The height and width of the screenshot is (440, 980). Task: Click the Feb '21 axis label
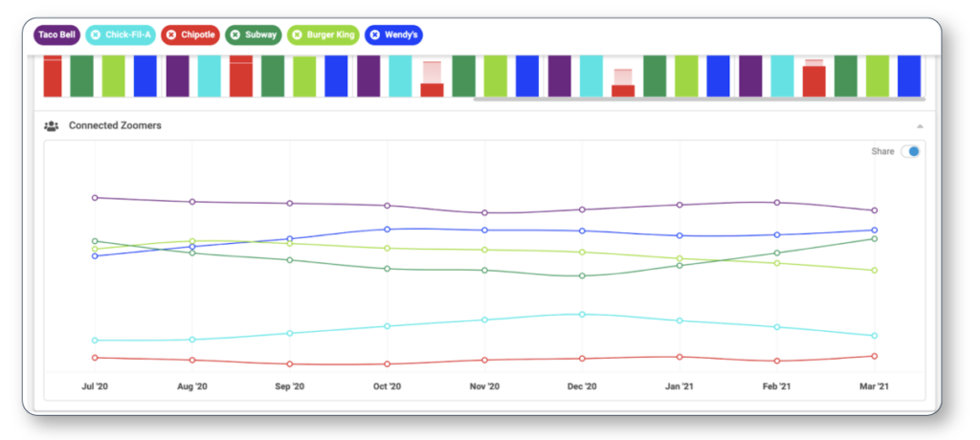777,386
